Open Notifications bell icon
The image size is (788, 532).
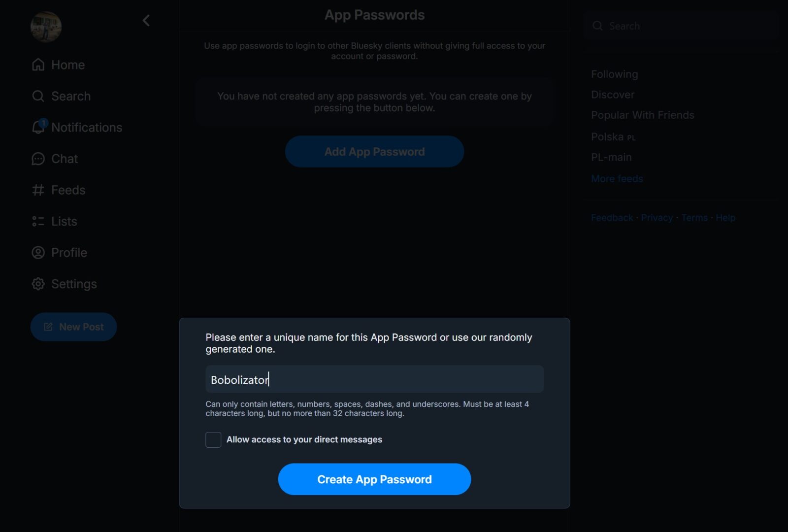coord(38,127)
